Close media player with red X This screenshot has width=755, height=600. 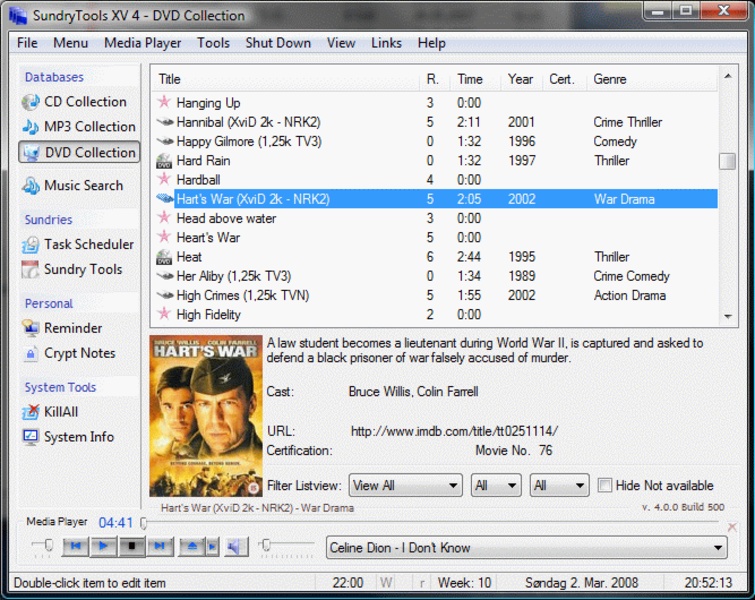732,527
